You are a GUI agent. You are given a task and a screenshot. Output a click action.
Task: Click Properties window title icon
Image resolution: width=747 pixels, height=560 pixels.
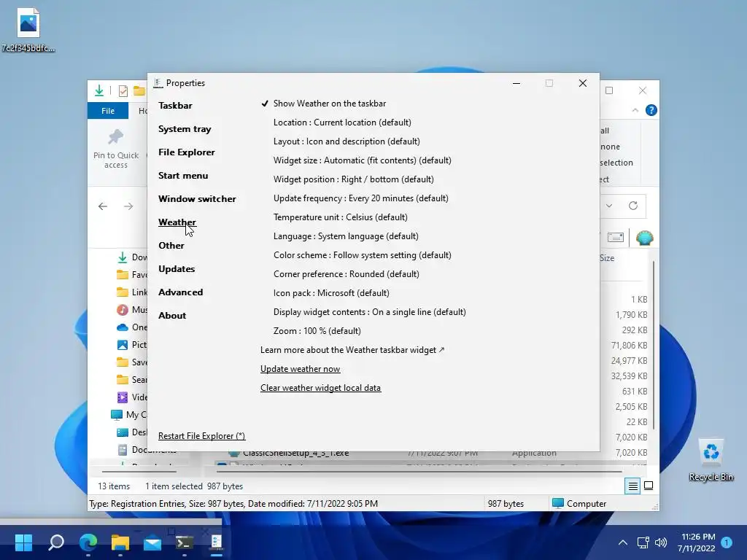pos(158,83)
